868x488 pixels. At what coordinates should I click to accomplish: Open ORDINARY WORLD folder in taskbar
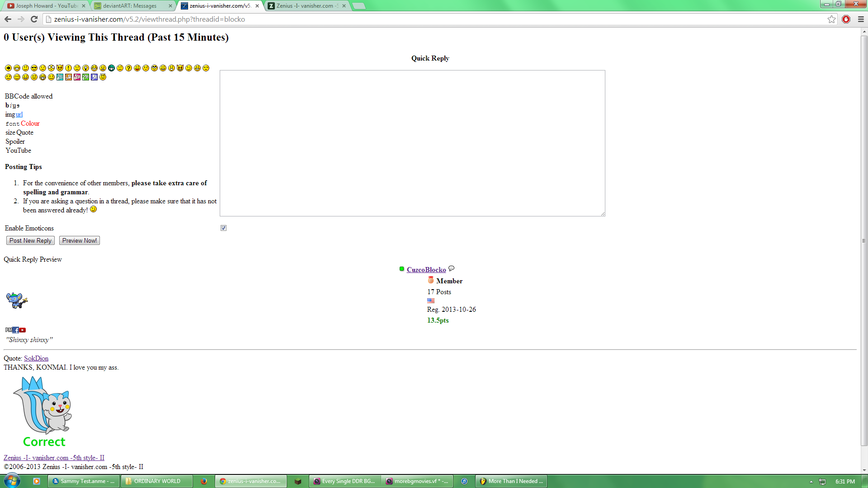[156, 481]
